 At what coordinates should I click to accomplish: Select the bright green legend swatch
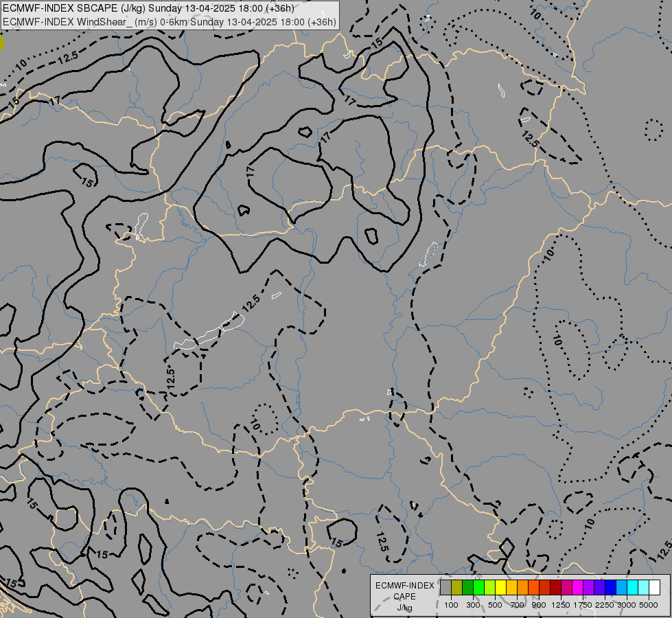click(478, 588)
